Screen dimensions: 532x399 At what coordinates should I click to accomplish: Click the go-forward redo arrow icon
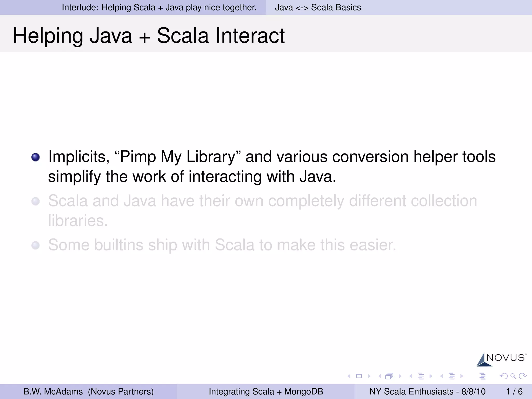pyautogui.click(x=523, y=376)
